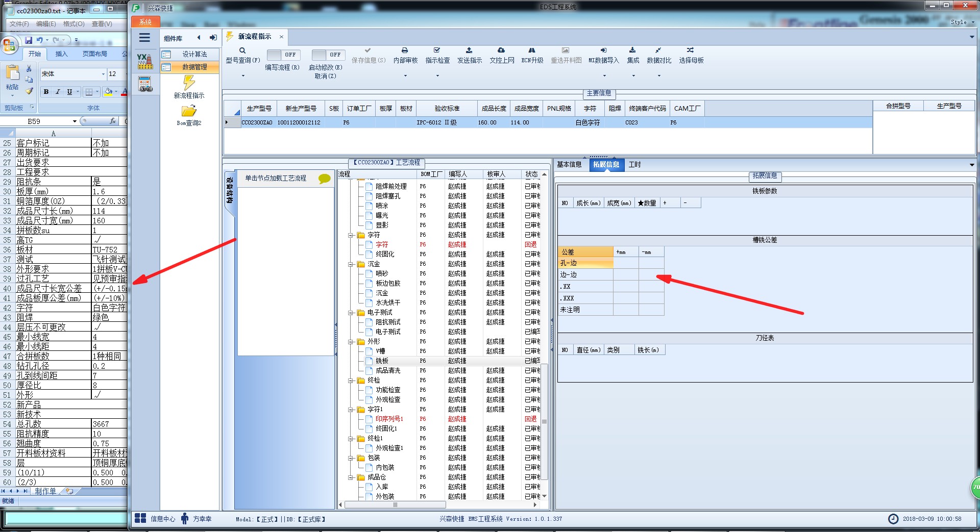This screenshot has height=532, width=980.
Task: Open 插入 tab in Excel ribbon
Action: [x=61, y=54]
